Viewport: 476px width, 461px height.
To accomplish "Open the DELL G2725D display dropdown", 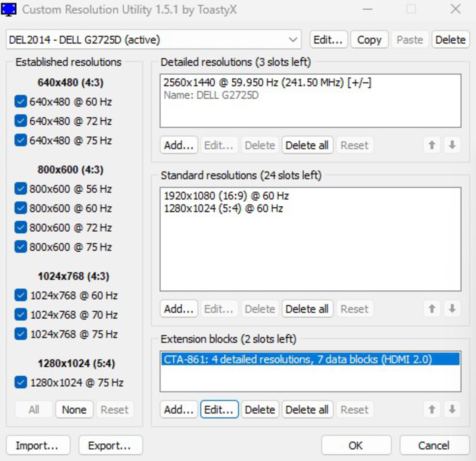I will [153, 40].
